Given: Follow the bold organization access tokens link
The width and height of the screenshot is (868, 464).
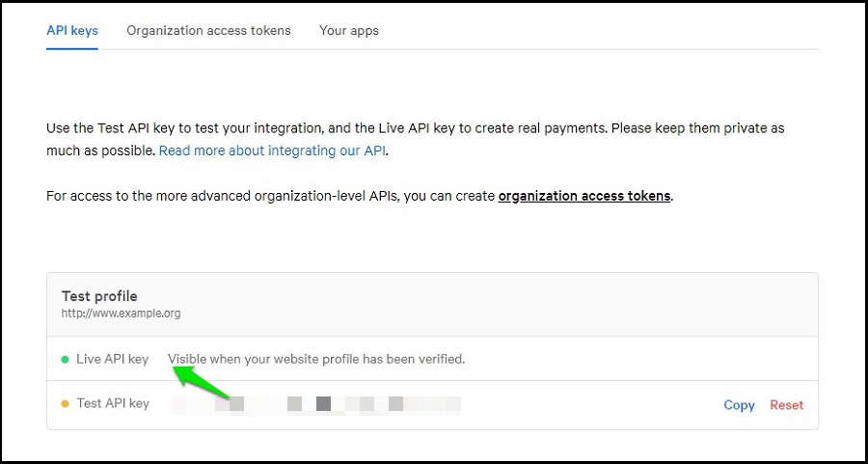Looking at the screenshot, I should pyautogui.click(x=583, y=197).
